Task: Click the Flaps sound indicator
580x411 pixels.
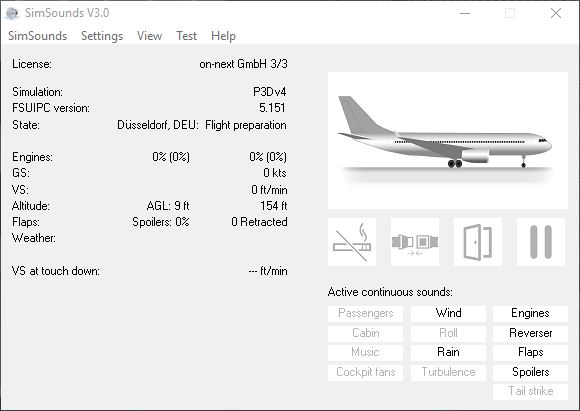Action: (x=530, y=352)
